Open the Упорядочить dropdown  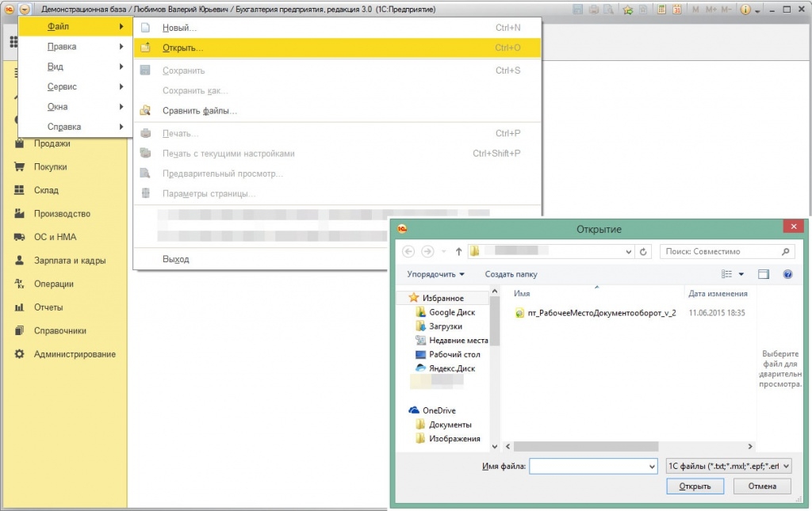click(435, 274)
